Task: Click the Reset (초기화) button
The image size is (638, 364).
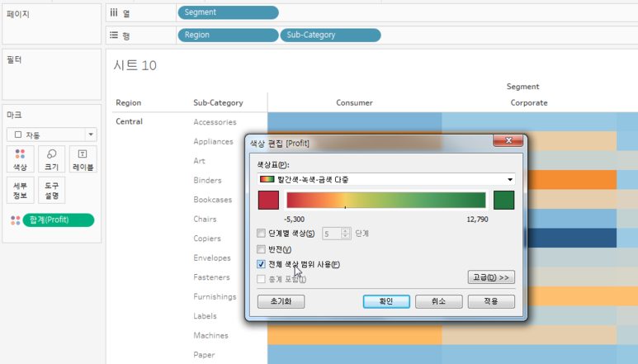Action: pos(281,301)
